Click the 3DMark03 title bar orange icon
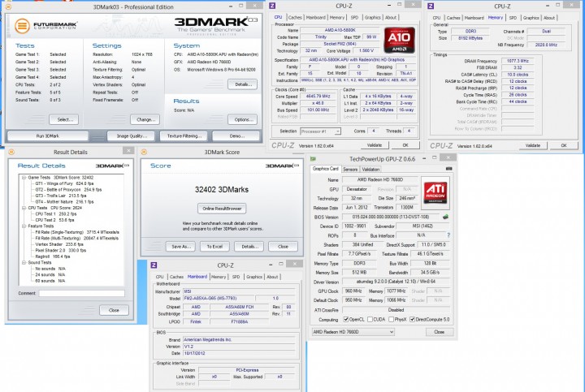This screenshot has width=585, height=392. [x=9, y=6]
